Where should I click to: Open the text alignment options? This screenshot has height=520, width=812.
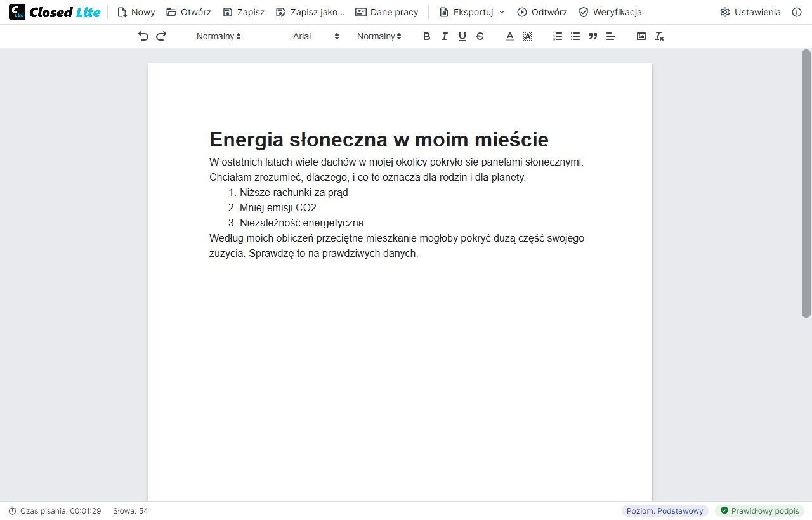[x=611, y=36]
